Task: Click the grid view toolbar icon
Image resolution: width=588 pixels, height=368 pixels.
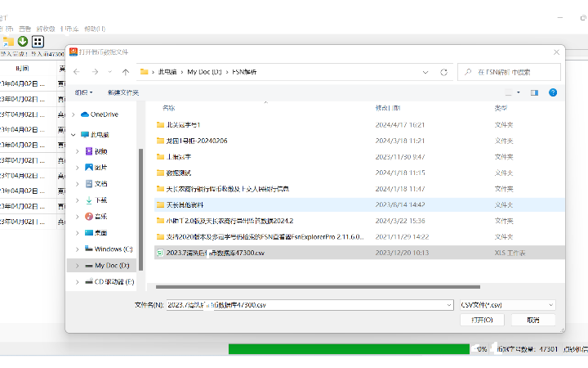Action: coord(38,42)
